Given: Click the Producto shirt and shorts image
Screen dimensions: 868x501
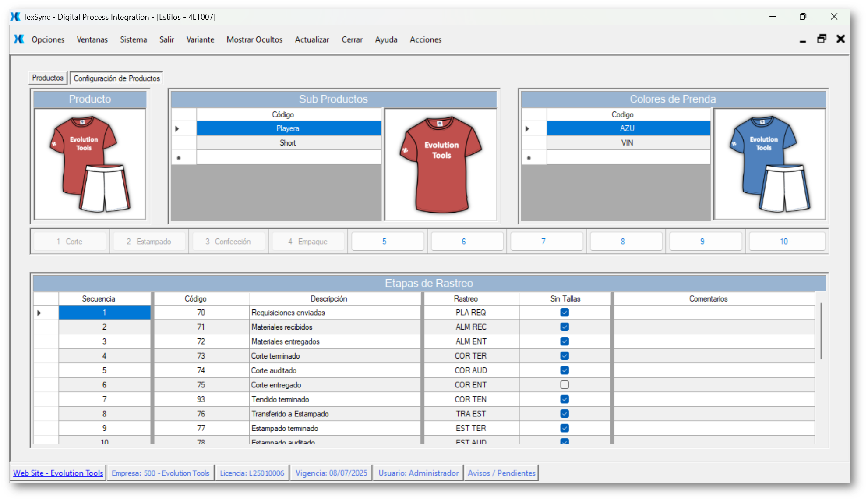Looking at the screenshot, I should [x=90, y=164].
